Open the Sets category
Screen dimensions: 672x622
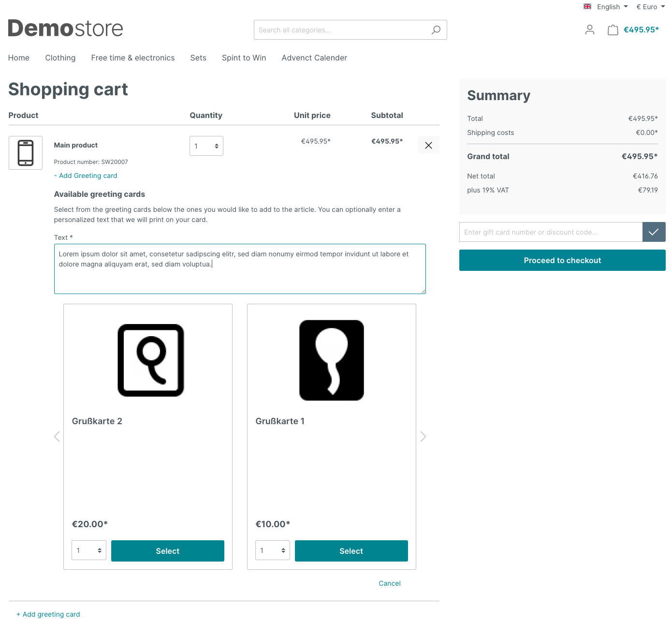(198, 58)
